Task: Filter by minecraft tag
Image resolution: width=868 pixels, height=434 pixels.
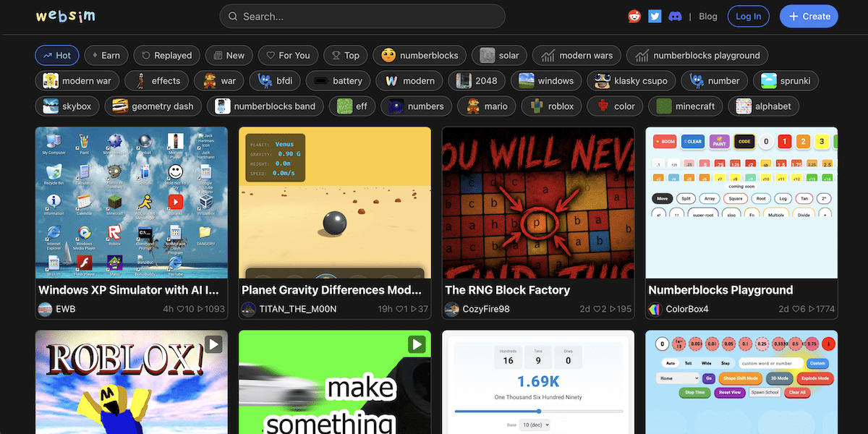Action: click(686, 106)
